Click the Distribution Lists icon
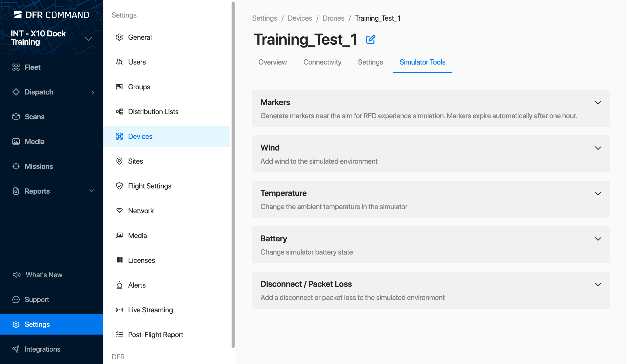This screenshot has height=364, width=627. point(119,112)
